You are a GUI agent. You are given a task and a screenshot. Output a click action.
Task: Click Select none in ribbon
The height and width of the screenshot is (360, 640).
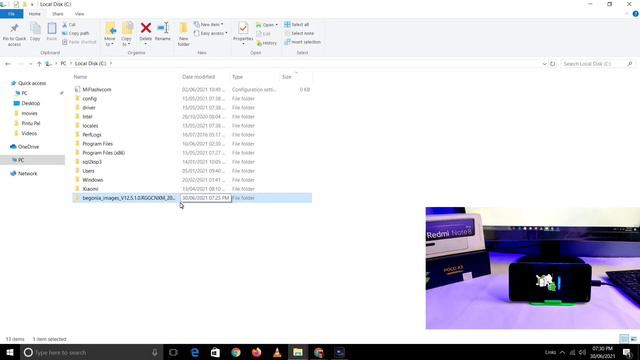pos(300,33)
